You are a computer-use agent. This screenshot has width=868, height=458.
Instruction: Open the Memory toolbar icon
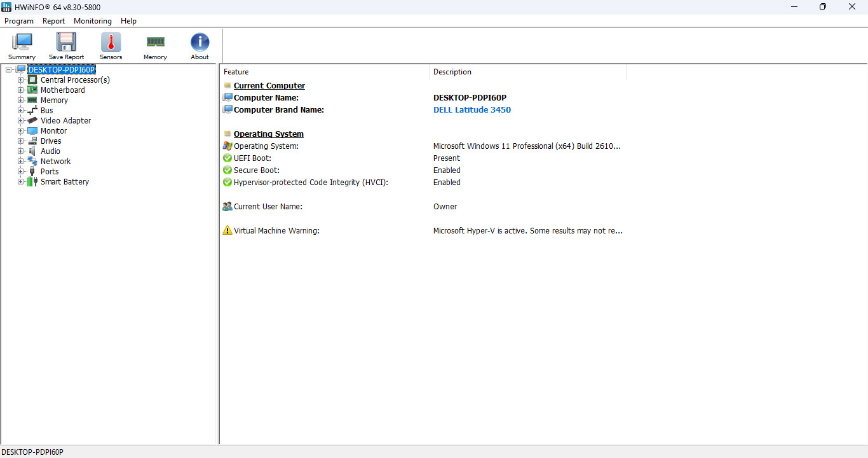coord(155,42)
